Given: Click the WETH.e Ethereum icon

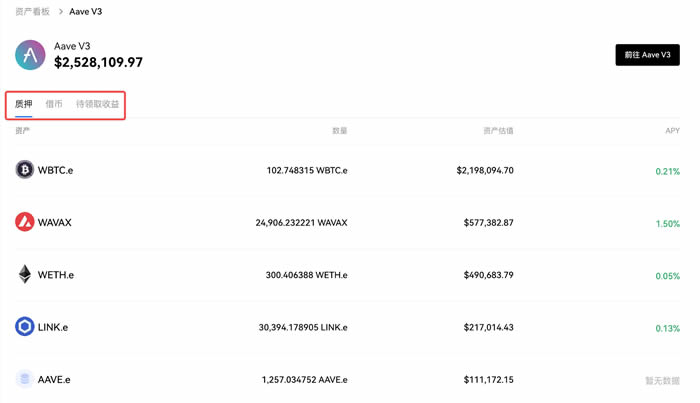Looking at the screenshot, I should 25,274.
